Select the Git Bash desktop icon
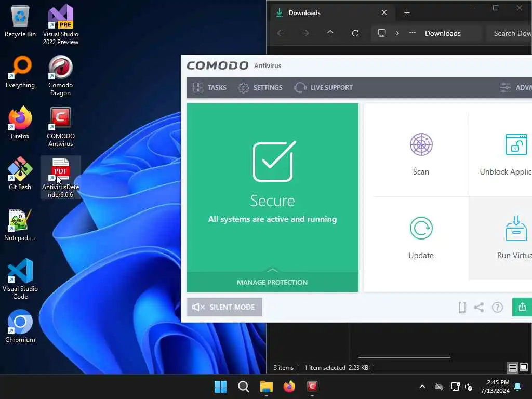This screenshot has width=532, height=399. pyautogui.click(x=20, y=174)
